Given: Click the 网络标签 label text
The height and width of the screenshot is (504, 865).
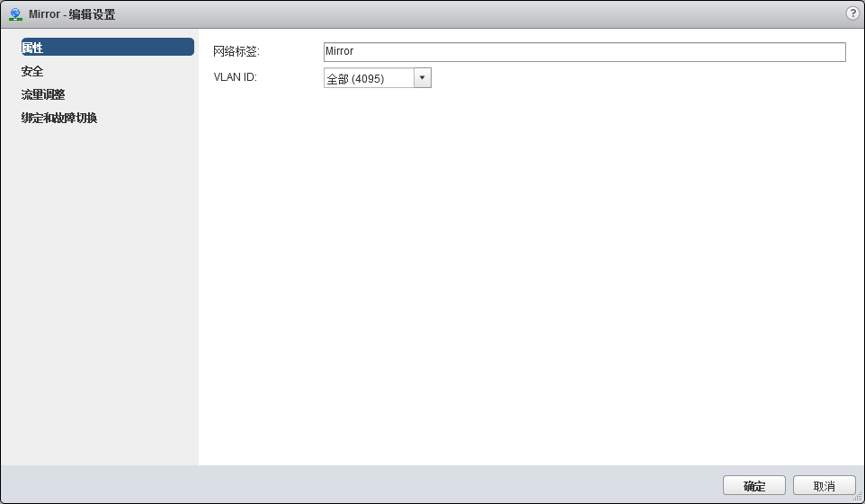Looking at the screenshot, I should 236,51.
